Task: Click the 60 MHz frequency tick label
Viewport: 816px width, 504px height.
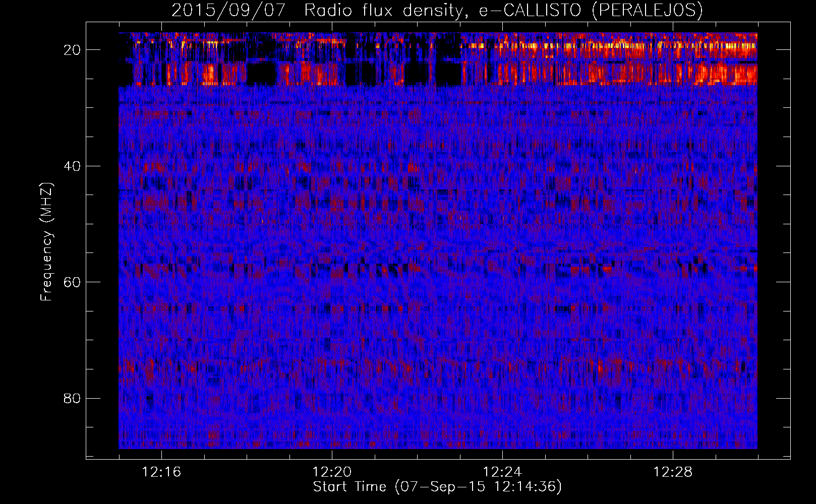Action: 72,282
